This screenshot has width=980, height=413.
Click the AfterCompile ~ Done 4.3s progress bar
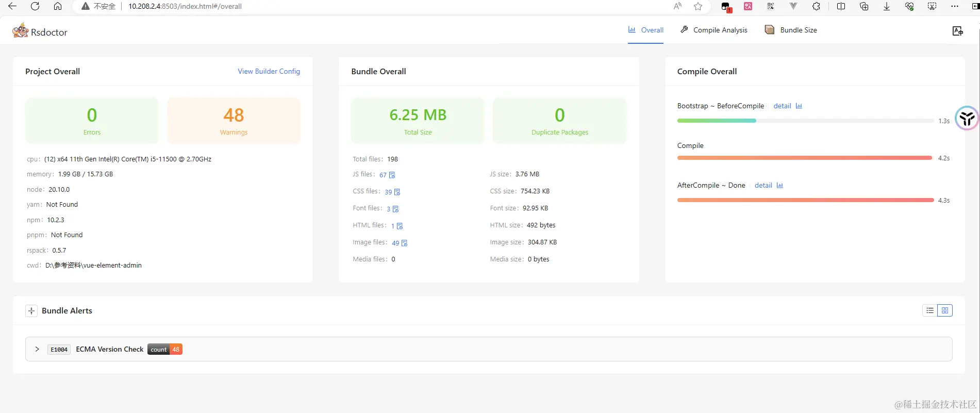click(x=805, y=200)
